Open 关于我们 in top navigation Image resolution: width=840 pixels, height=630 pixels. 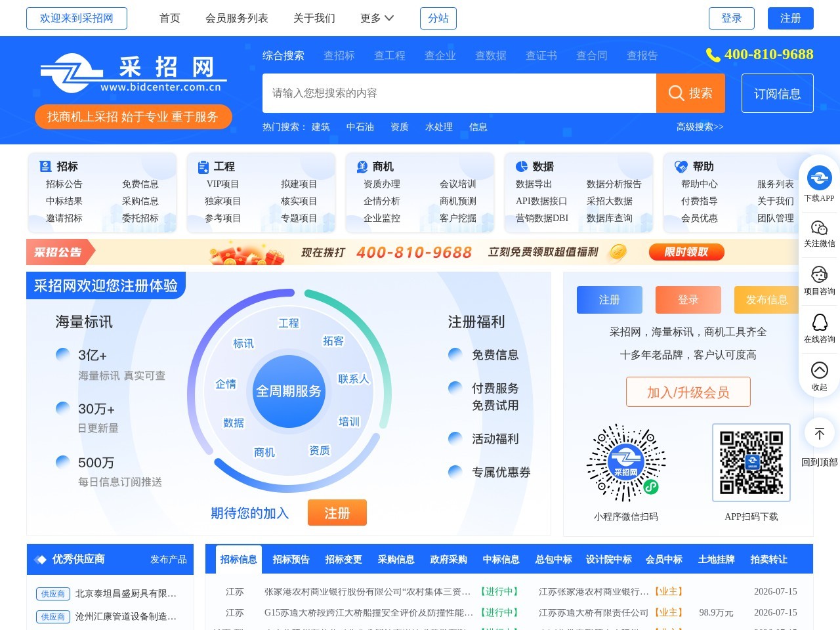tap(314, 18)
